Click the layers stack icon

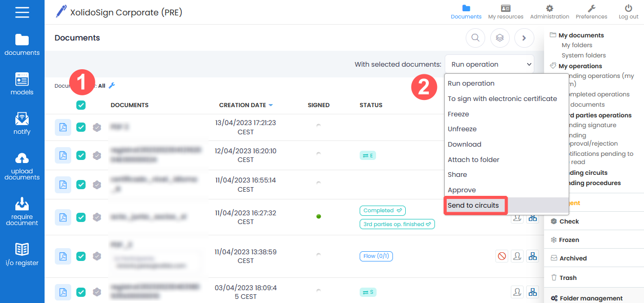click(500, 37)
